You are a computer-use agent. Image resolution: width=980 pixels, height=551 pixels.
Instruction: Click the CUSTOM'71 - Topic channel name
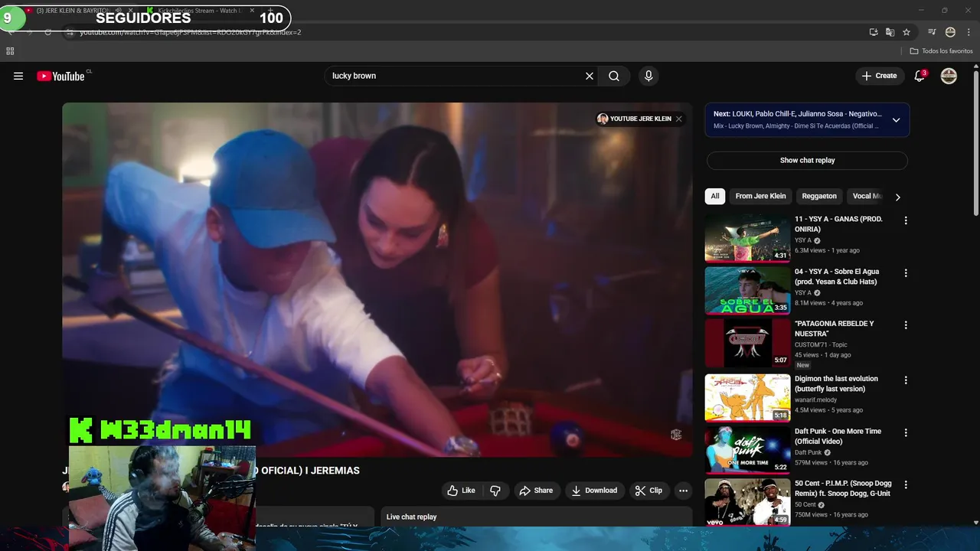pos(821,344)
